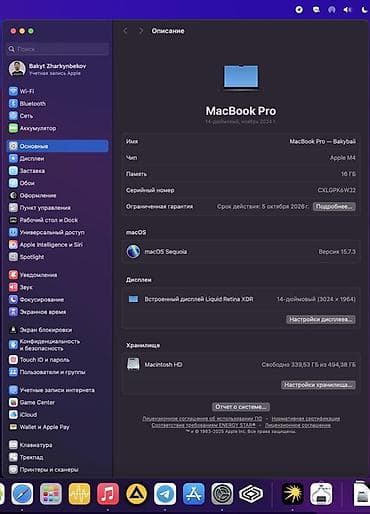
Task: Open Клавиатура keyboard settings
Action: pyautogui.click(x=57, y=445)
